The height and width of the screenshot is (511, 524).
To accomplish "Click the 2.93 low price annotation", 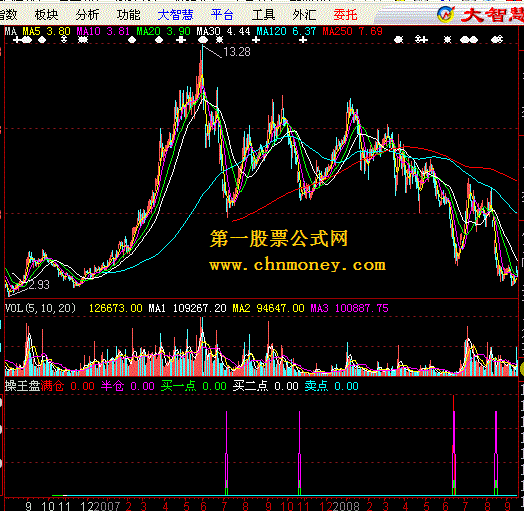I will click(39, 285).
